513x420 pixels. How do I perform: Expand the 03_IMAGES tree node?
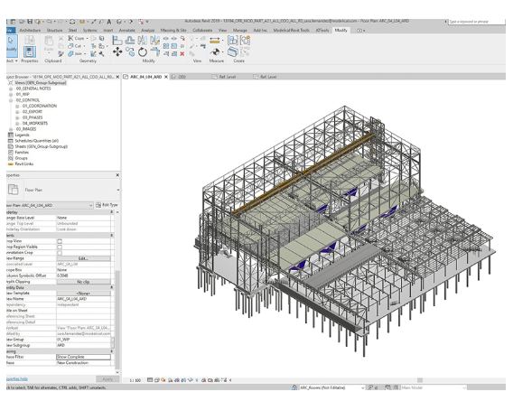point(11,129)
